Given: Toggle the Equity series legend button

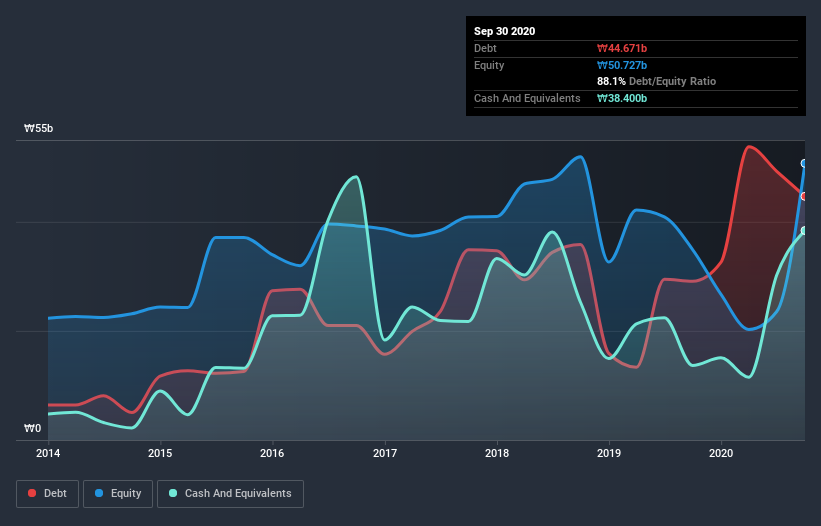Looking at the screenshot, I should coord(118,494).
